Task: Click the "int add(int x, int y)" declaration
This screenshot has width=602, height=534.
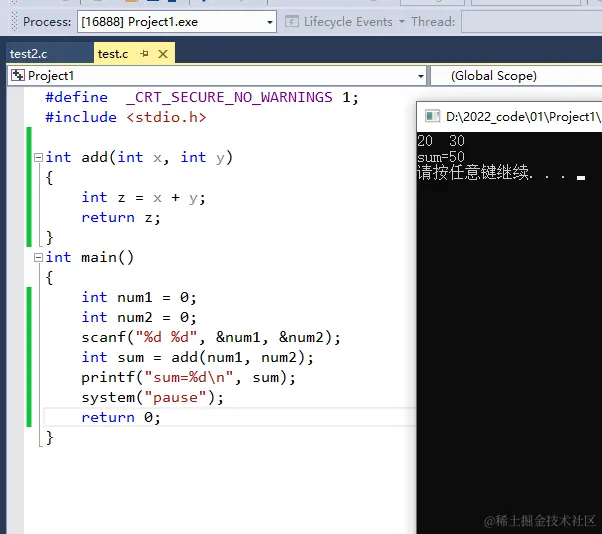Action: pos(139,157)
